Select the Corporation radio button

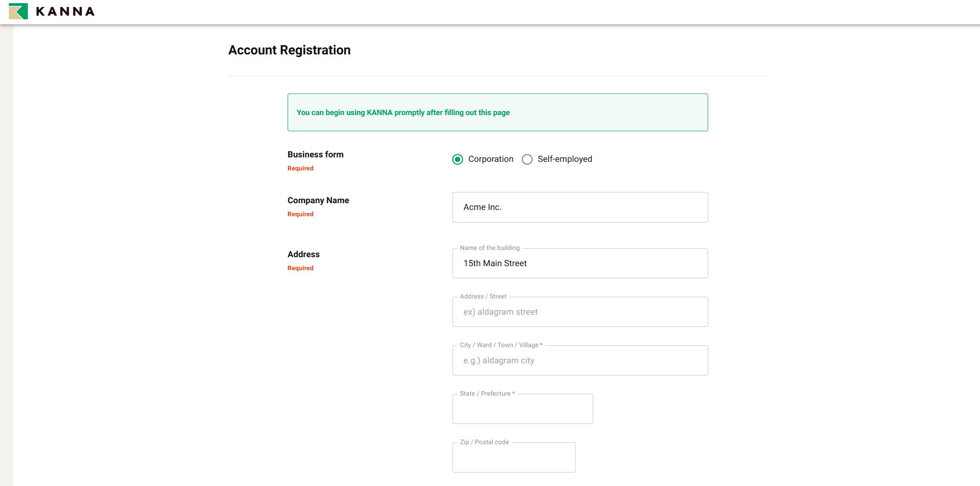457,160
